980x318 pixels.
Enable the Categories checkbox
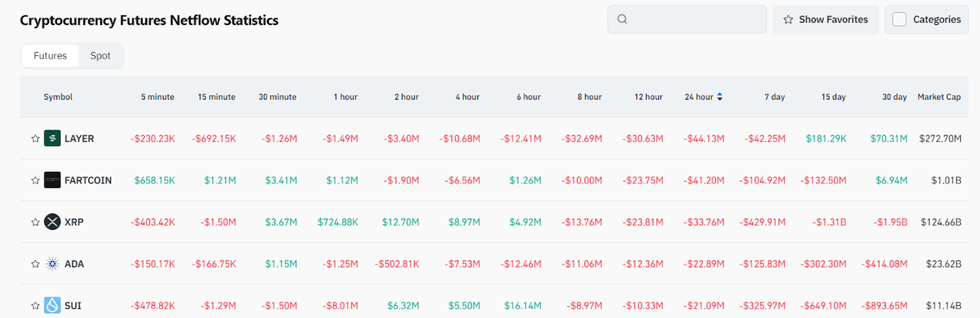[900, 20]
